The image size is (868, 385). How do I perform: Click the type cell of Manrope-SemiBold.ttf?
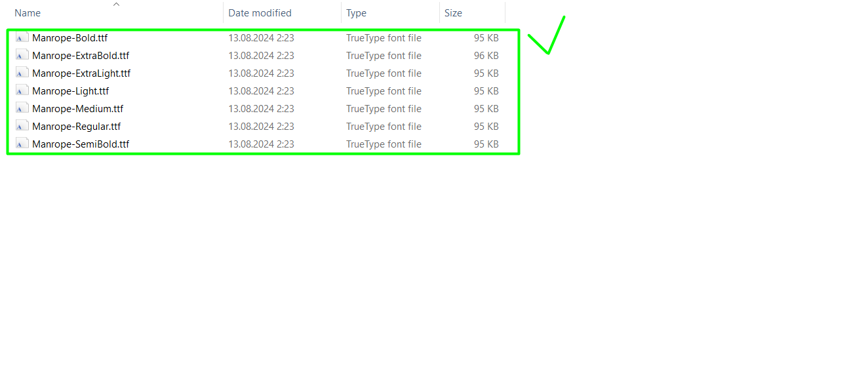(384, 144)
